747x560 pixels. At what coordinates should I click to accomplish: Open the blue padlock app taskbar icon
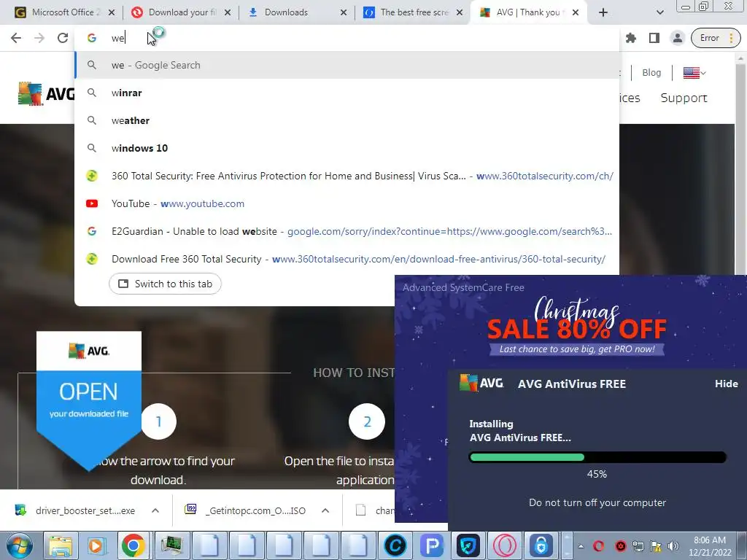541,545
